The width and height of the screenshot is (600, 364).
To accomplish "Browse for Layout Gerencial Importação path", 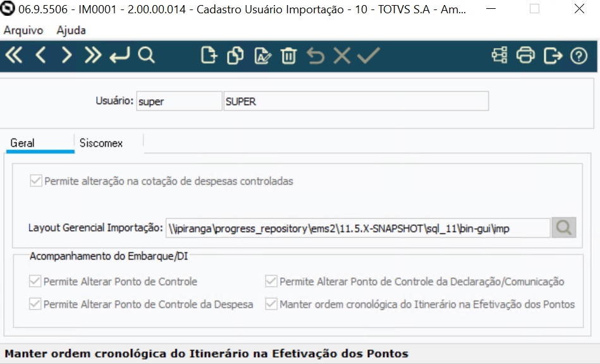I will (564, 228).
